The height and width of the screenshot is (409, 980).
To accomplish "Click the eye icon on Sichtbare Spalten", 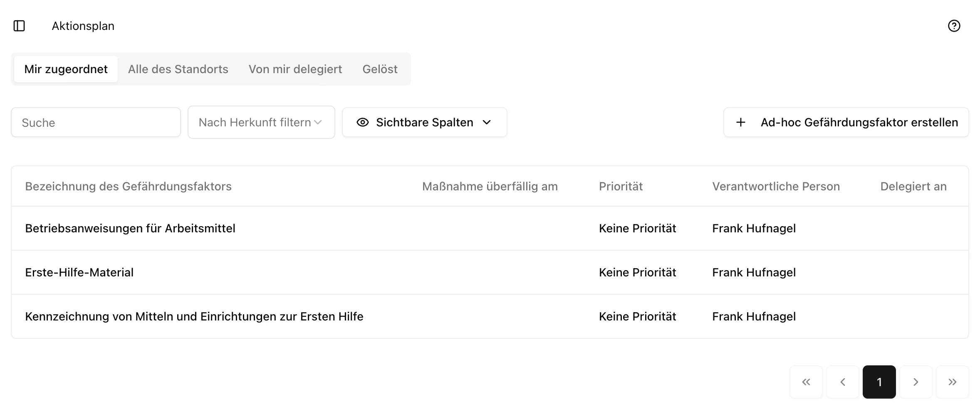I will point(362,122).
